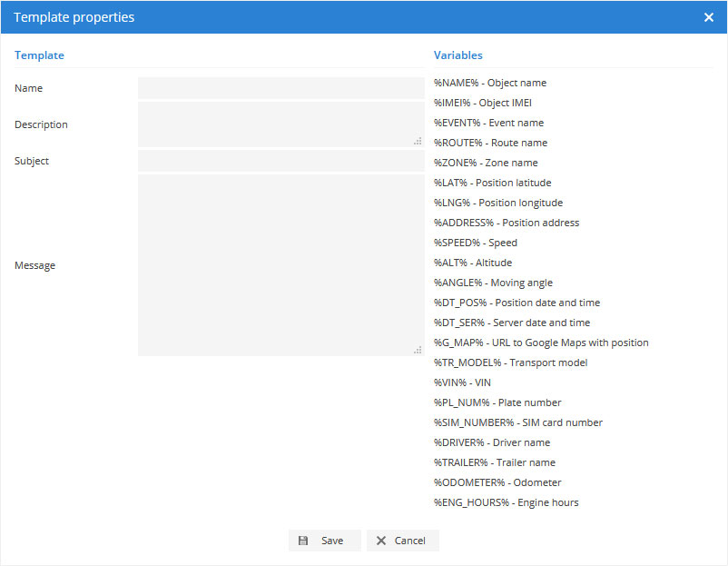This screenshot has height=566, width=728.
Task: Click the %ALT% - Altitude variable
Action: pyautogui.click(x=473, y=263)
